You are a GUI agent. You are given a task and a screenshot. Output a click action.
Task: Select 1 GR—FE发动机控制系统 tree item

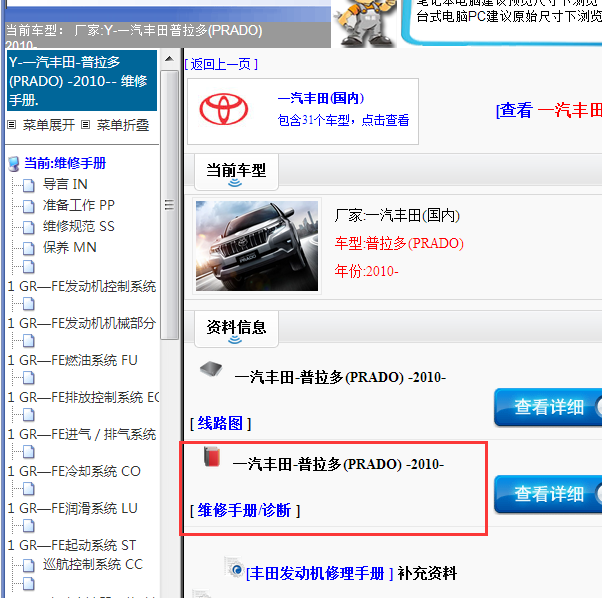click(x=82, y=286)
